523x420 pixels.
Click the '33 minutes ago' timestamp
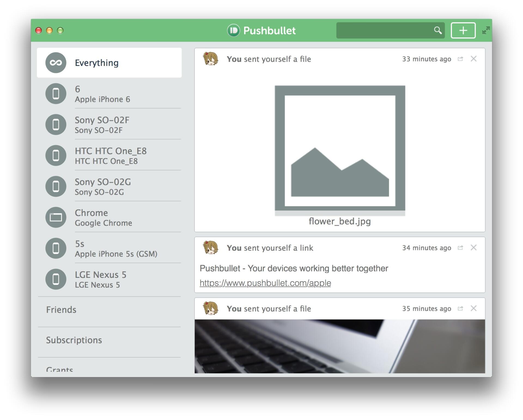pos(427,59)
